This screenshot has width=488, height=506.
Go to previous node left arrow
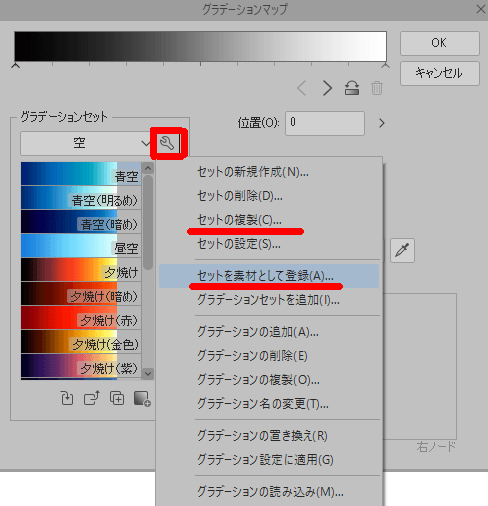click(302, 88)
